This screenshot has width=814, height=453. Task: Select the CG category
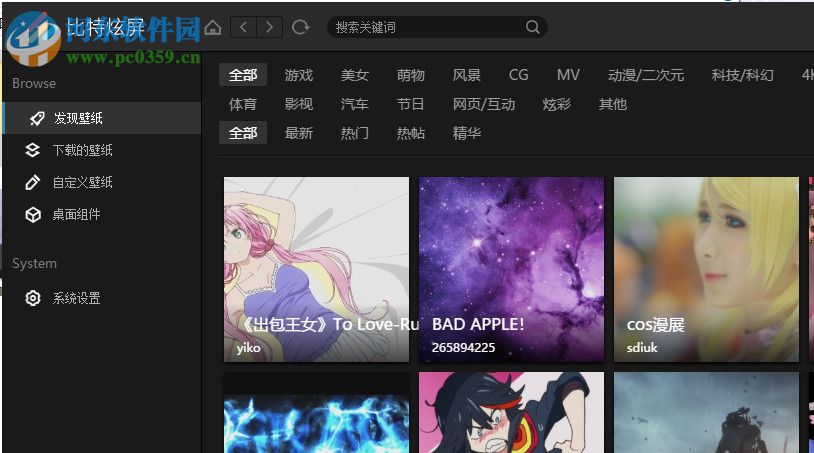519,75
